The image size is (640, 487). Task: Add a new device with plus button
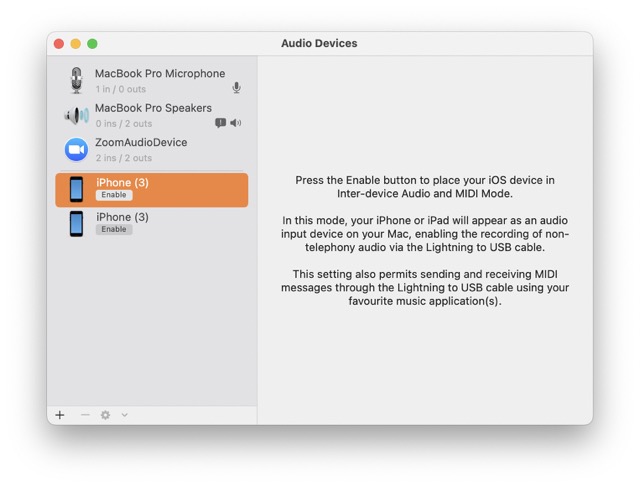click(x=60, y=415)
